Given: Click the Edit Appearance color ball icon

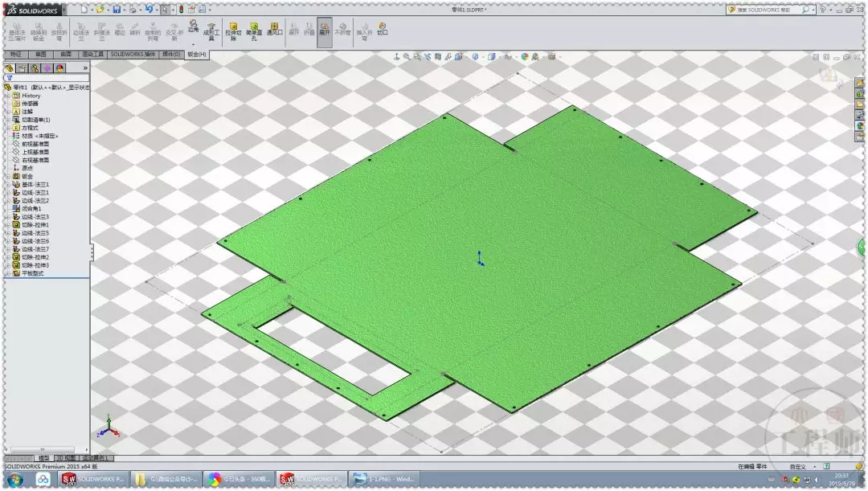Looking at the screenshot, I should point(524,56).
